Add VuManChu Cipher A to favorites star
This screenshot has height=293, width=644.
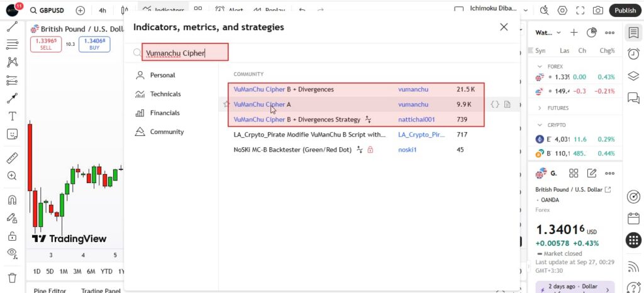point(226,105)
